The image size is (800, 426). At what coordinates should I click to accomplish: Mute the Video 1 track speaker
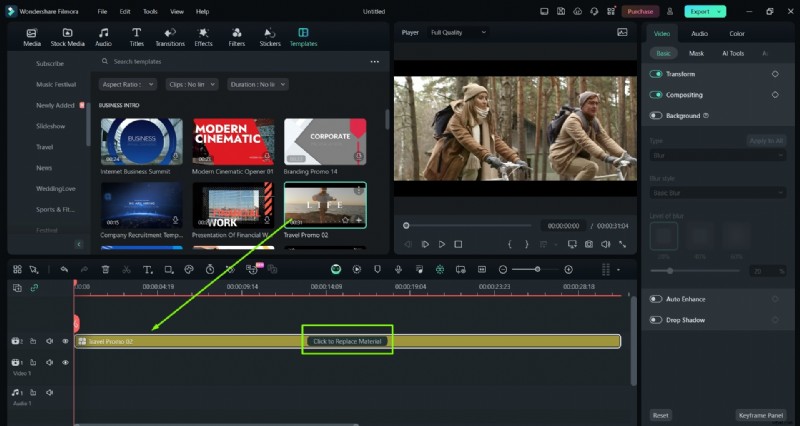coord(49,362)
